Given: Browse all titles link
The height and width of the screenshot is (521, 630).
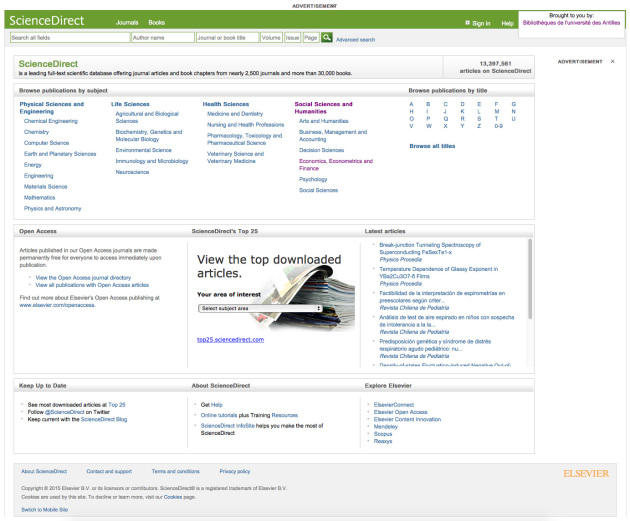Looking at the screenshot, I should pos(430,146).
